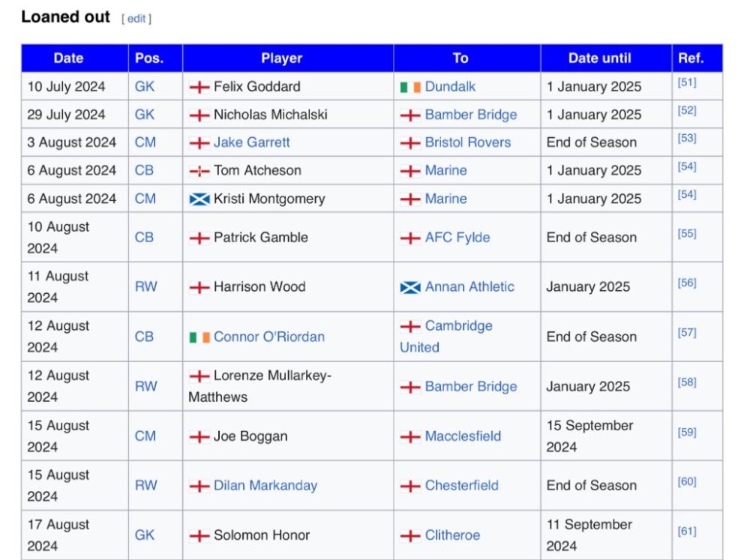750x560 pixels.
Task: Click the edit link beside Loaned out
Action: coord(136,19)
